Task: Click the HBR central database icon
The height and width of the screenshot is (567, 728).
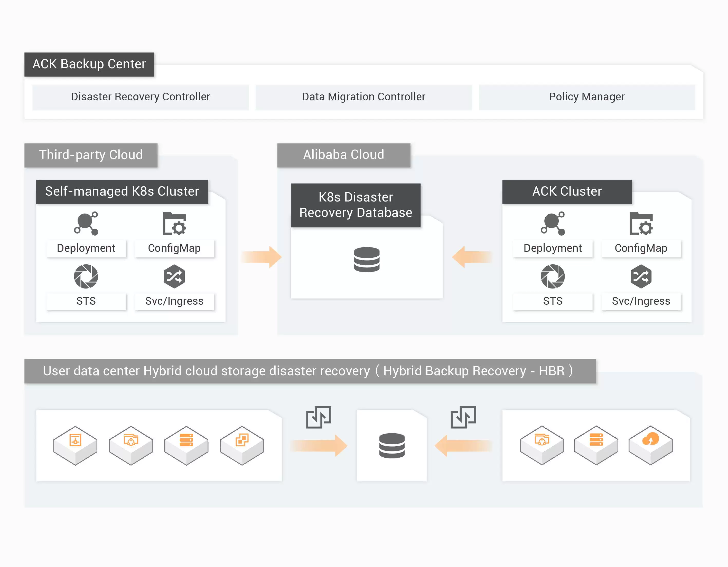Action: click(392, 445)
